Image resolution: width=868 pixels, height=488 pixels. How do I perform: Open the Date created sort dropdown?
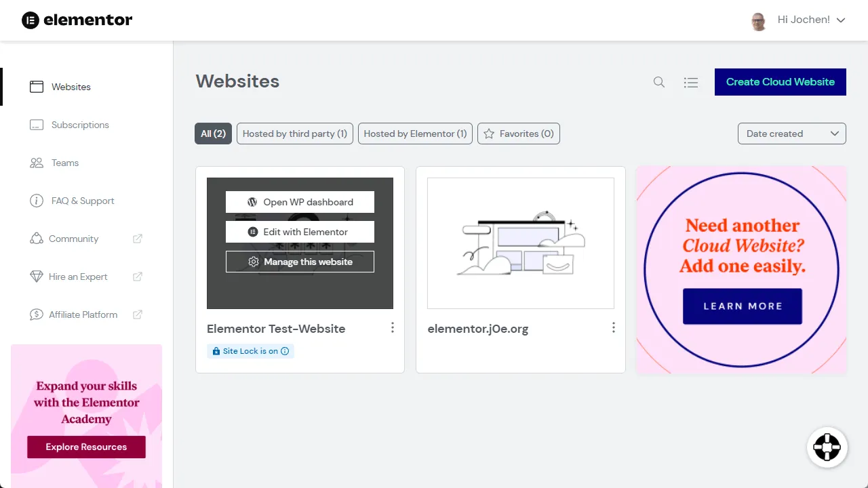[792, 134]
